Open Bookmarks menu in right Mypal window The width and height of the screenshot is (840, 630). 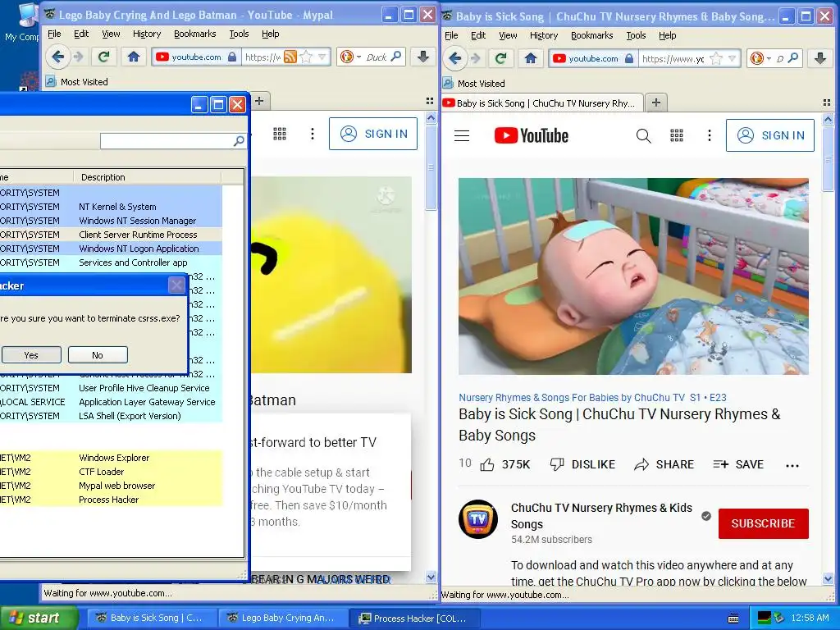pyautogui.click(x=592, y=35)
